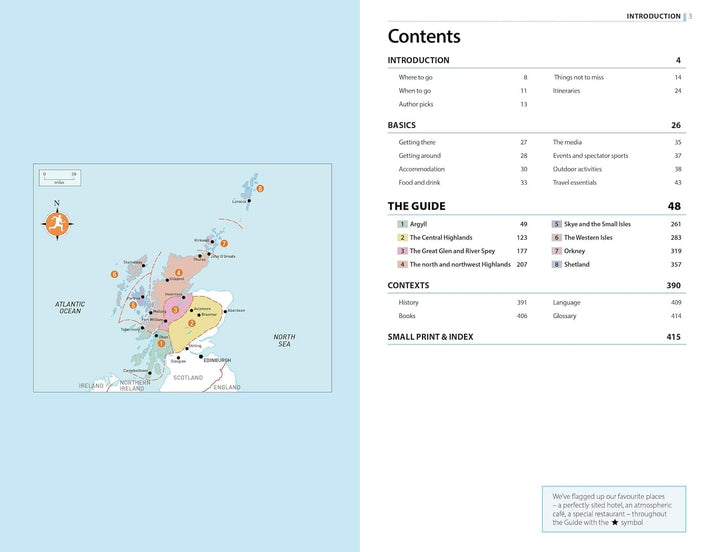Click the "Stornoway" town label on map
The width and height of the screenshot is (720, 552).
pos(132,262)
